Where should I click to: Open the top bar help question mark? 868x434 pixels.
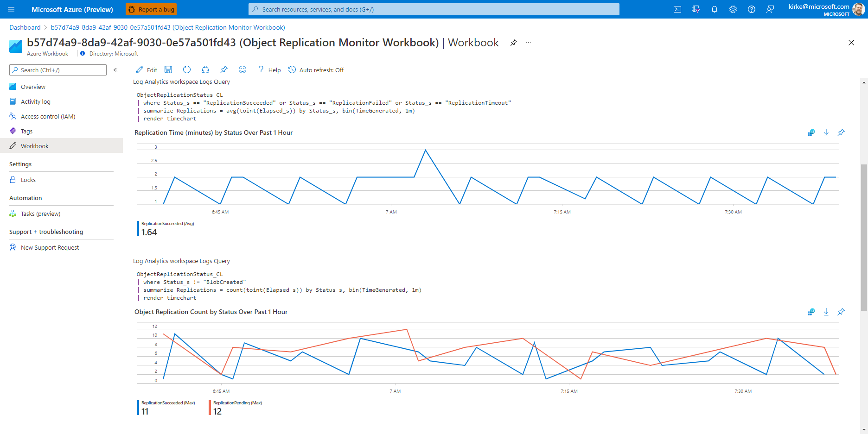point(752,9)
